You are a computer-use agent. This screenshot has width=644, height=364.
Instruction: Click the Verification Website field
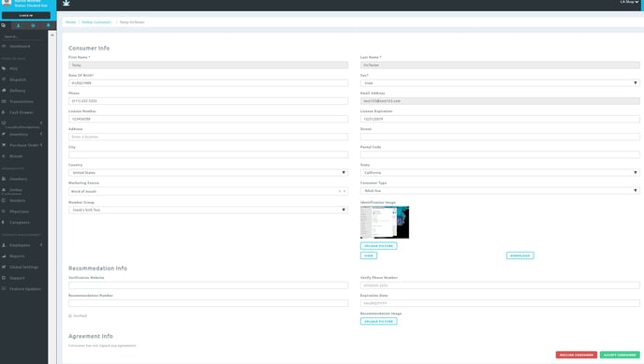pos(208,285)
